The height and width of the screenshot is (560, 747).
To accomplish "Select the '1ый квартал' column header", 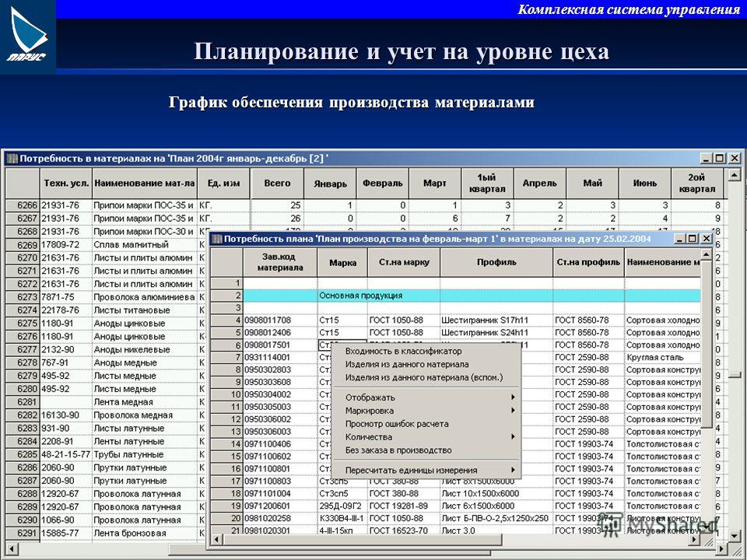I will (487, 184).
